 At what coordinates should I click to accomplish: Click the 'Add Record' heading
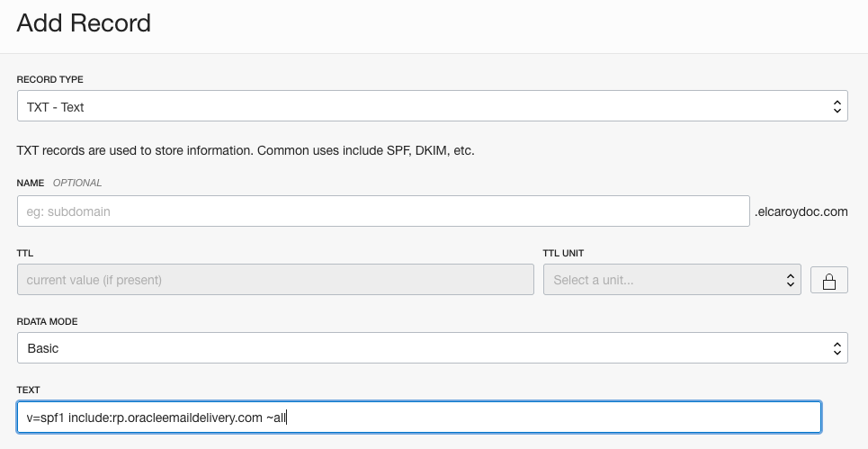point(84,22)
